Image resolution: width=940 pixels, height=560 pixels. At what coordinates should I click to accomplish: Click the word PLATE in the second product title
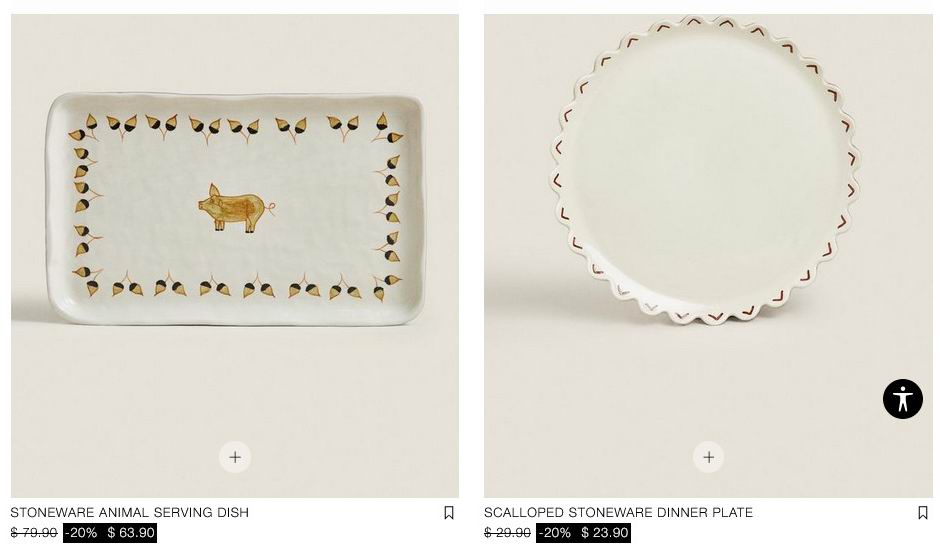click(733, 513)
